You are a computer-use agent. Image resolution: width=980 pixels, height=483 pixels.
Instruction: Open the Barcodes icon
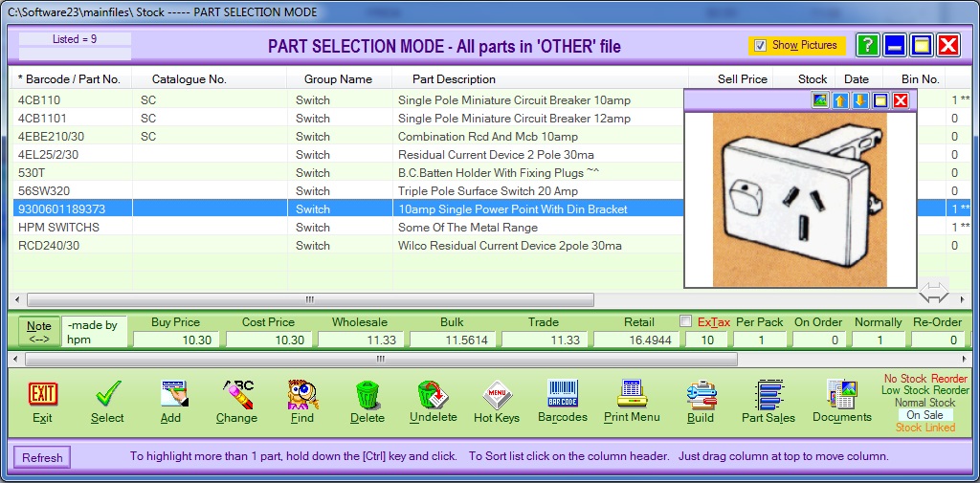click(x=563, y=394)
